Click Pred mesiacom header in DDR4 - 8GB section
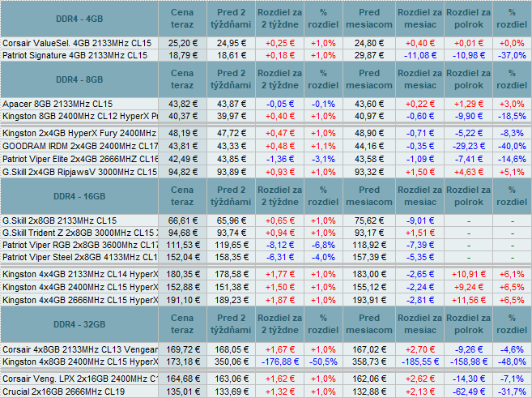The width and height of the screenshot is (532, 398). click(x=369, y=79)
